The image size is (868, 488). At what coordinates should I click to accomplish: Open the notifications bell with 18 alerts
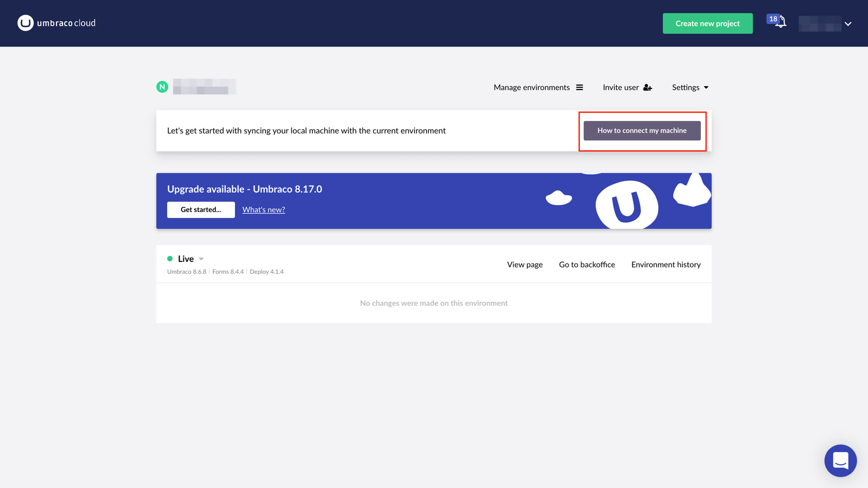tap(780, 23)
